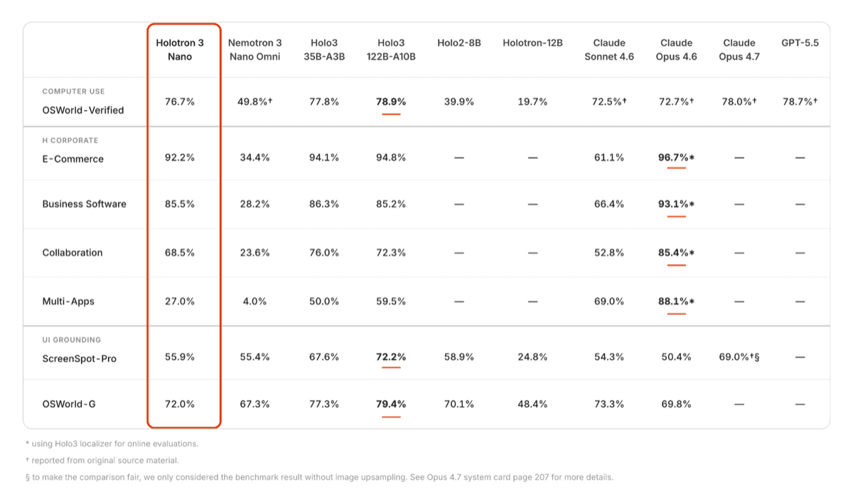Select the 96.7% E-Commerce score cell
The height and width of the screenshot is (504, 853).
click(676, 158)
